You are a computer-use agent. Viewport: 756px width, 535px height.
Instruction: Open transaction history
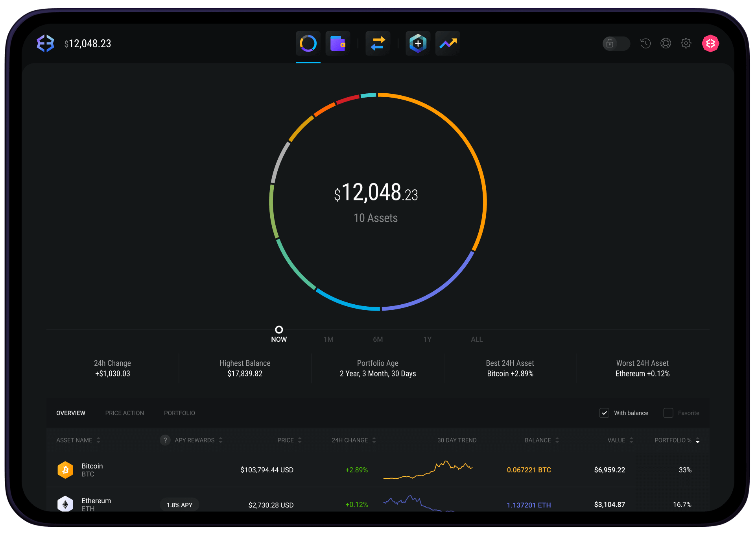(645, 43)
